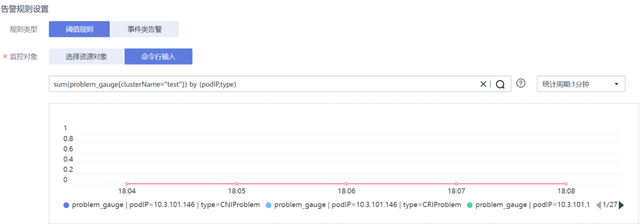This screenshot has height=224, width=644.
Task: Click the PromQL query input field
Action: click(x=264, y=84)
